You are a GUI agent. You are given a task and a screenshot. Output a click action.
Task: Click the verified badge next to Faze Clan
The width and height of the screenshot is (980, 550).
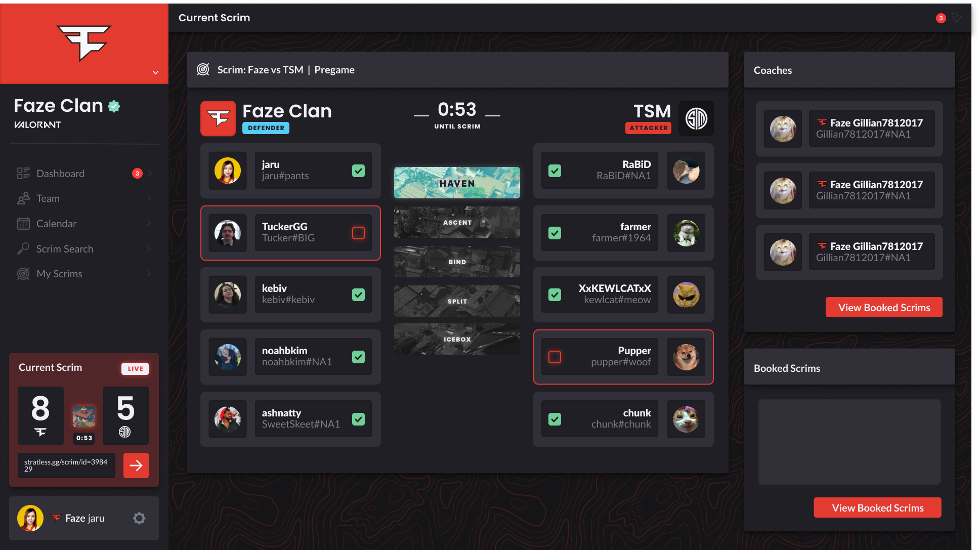point(114,106)
